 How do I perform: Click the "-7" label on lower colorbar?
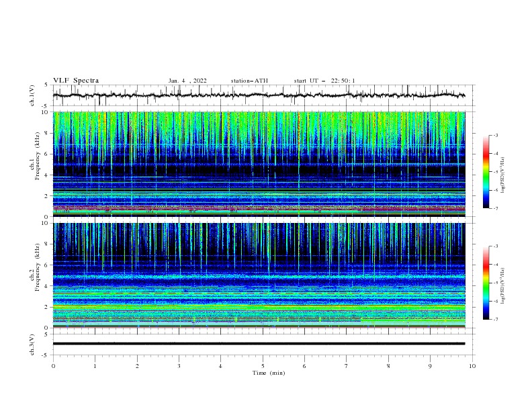[x=495, y=319]
